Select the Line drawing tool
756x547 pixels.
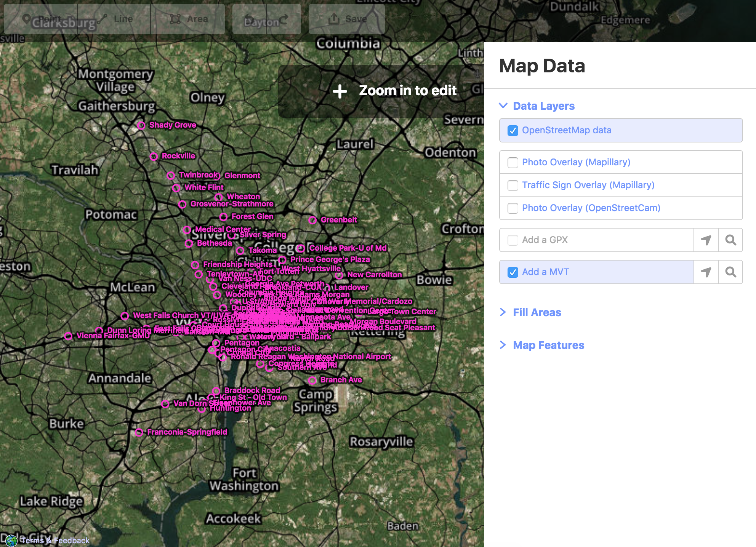pyautogui.click(x=114, y=19)
